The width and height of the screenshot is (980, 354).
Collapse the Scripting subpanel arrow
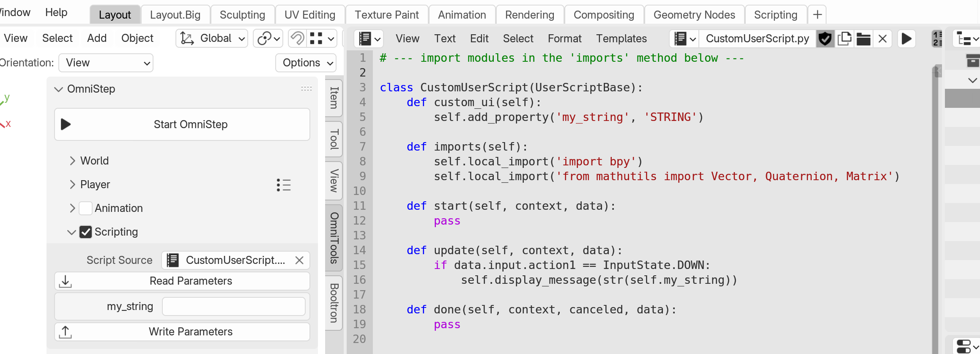coord(72,232)
